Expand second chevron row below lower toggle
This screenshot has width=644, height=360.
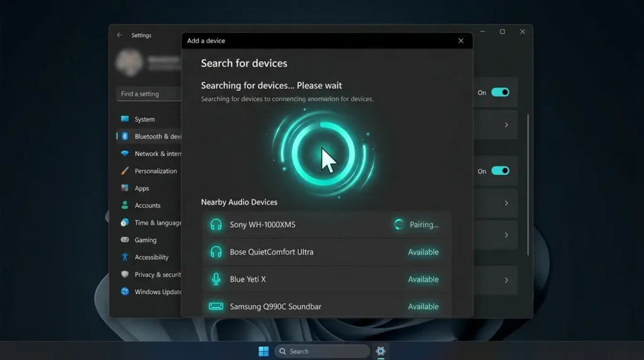(x=506, y=235)
